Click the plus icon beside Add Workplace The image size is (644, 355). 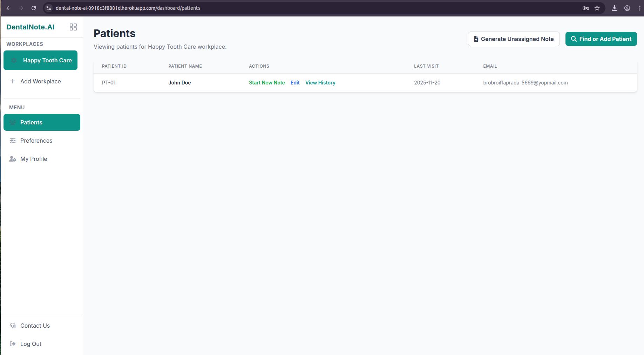click(x=13, y=81)
